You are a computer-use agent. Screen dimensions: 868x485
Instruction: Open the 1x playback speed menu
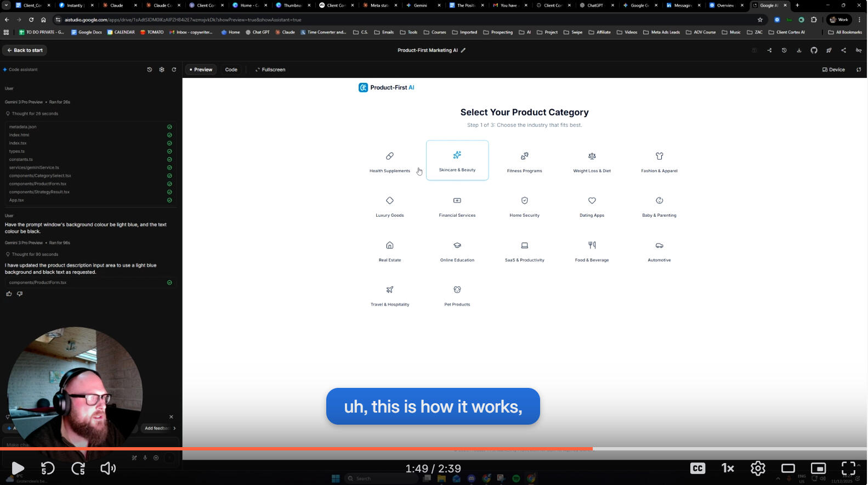tap(728, 468)
